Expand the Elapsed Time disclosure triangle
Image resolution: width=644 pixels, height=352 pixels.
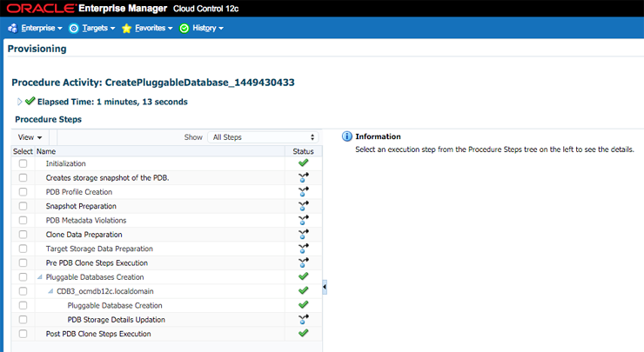[19, 102]
